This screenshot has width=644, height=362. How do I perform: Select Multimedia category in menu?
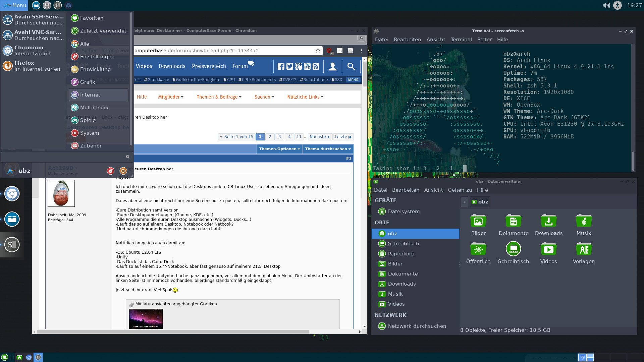(94, 108)
